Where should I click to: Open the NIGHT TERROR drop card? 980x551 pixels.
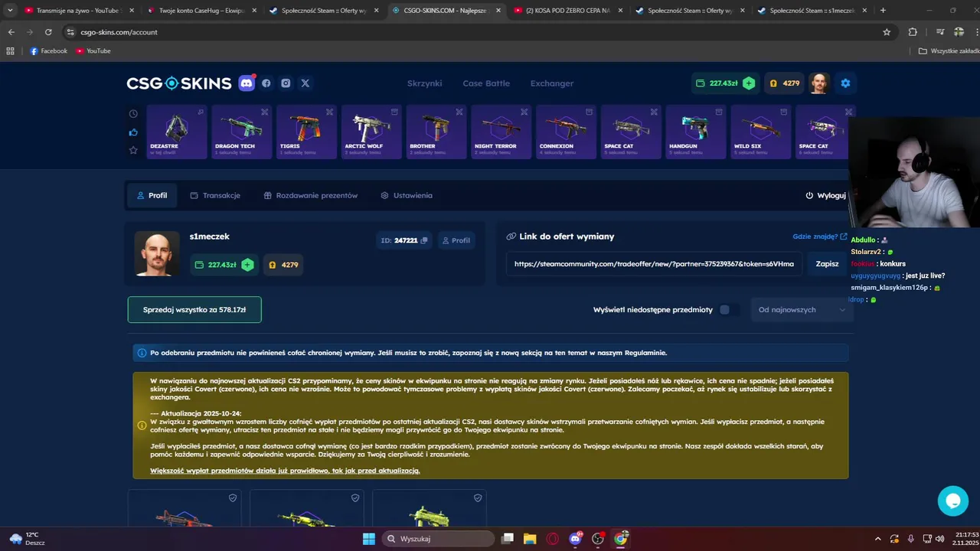tap(501, 132)
